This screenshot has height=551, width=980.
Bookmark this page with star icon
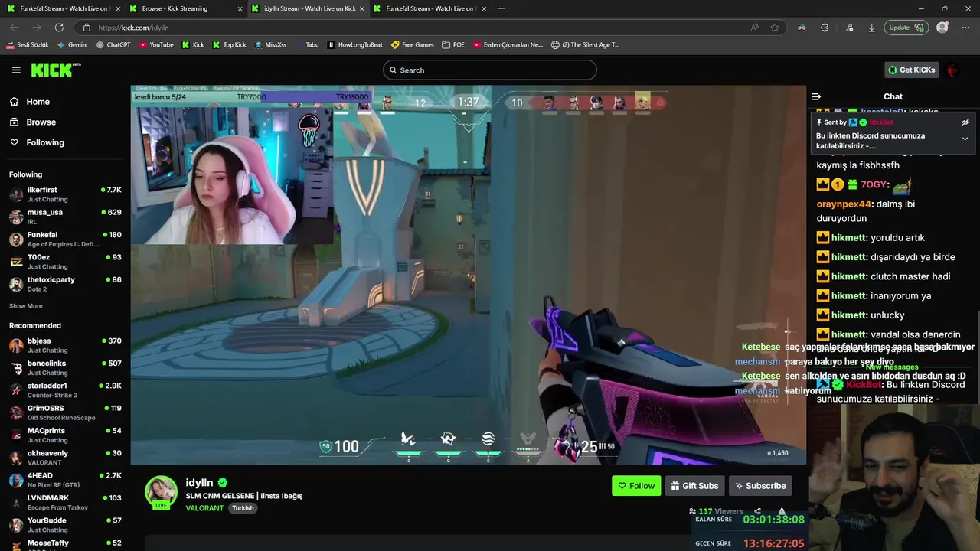coord(775,28)
